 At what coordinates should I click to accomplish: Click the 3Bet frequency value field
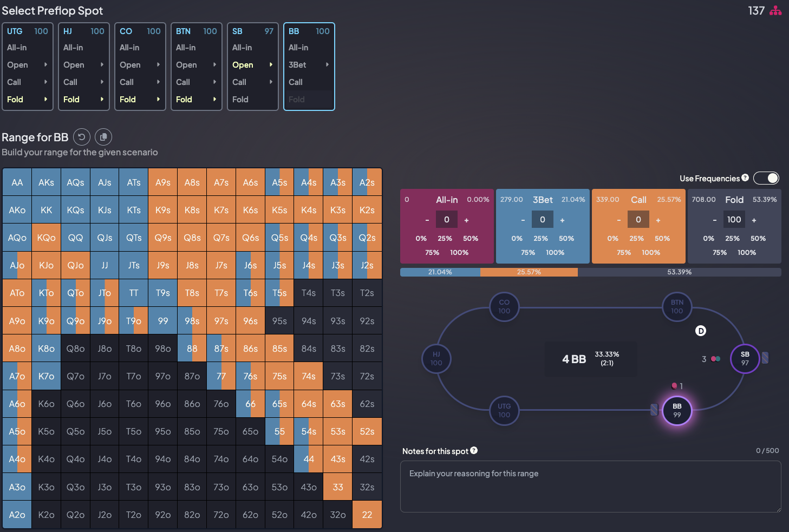click(543, 220)
